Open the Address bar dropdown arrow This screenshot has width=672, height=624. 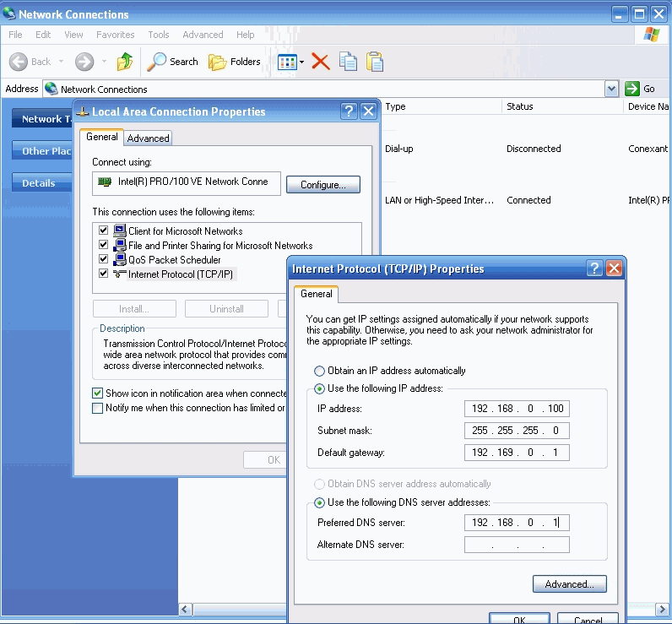(x=611, y=89)
